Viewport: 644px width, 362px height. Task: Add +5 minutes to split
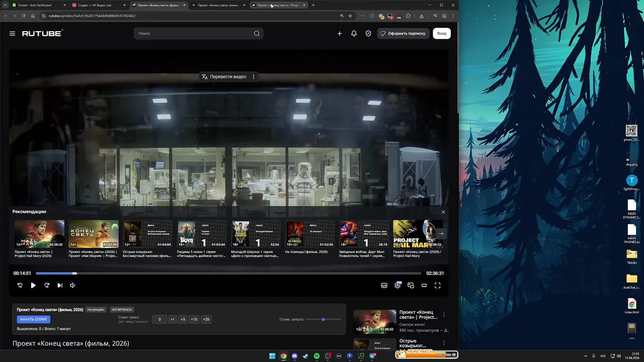[x=183, y=319]
